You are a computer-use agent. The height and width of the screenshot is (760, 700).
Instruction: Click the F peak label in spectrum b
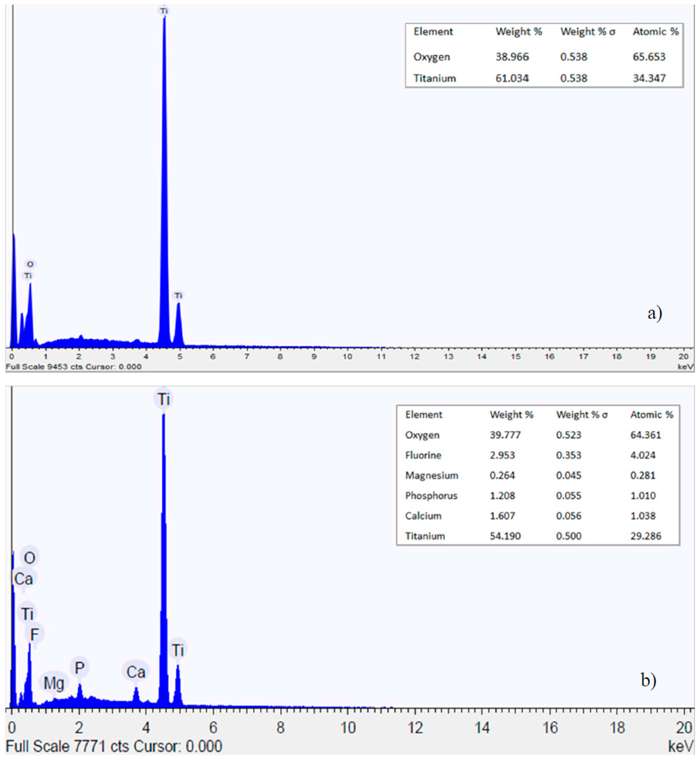click(x=34, y=634)
